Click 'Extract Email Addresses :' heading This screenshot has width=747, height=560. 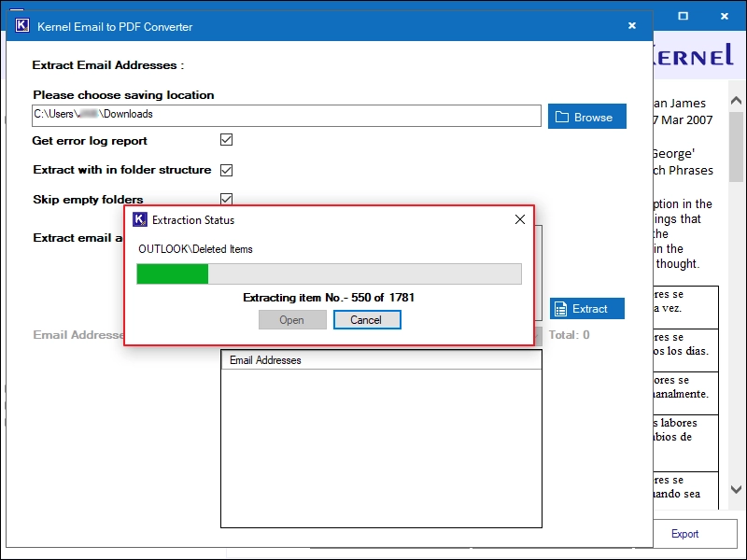[x=107, y=64]
